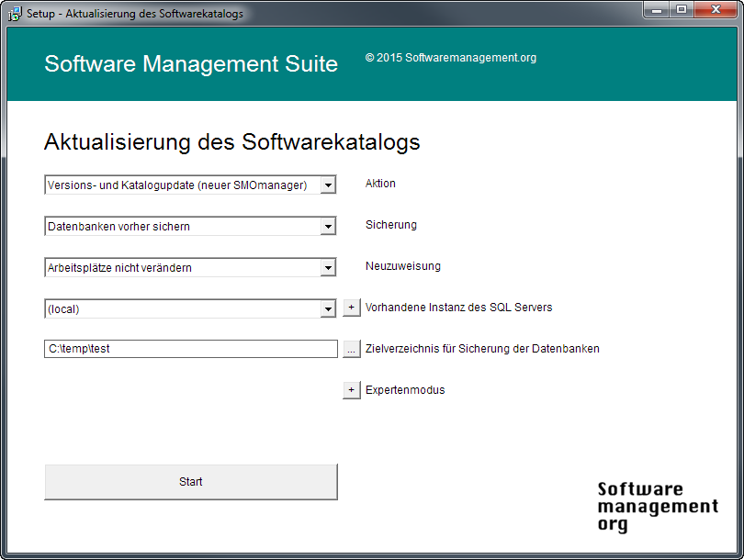Click the Aktualisierung des Softwarekatalogs heading

(x=232, y=142)
